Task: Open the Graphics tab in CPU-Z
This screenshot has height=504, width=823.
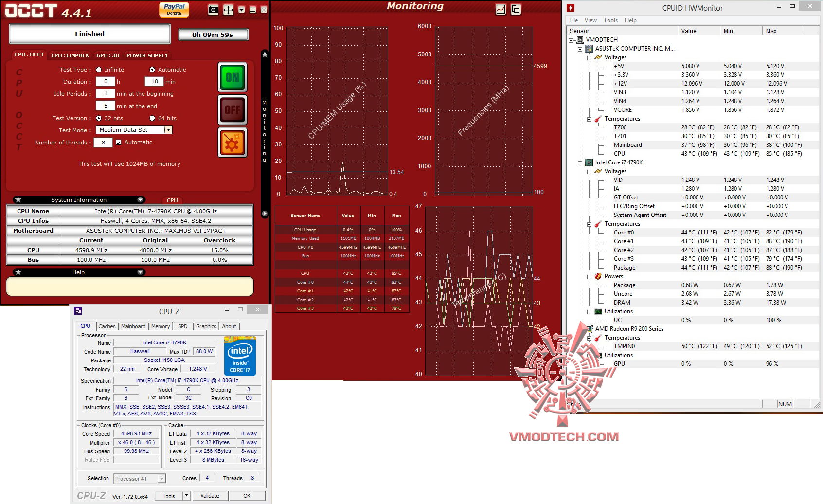Action: coord(206,326)
